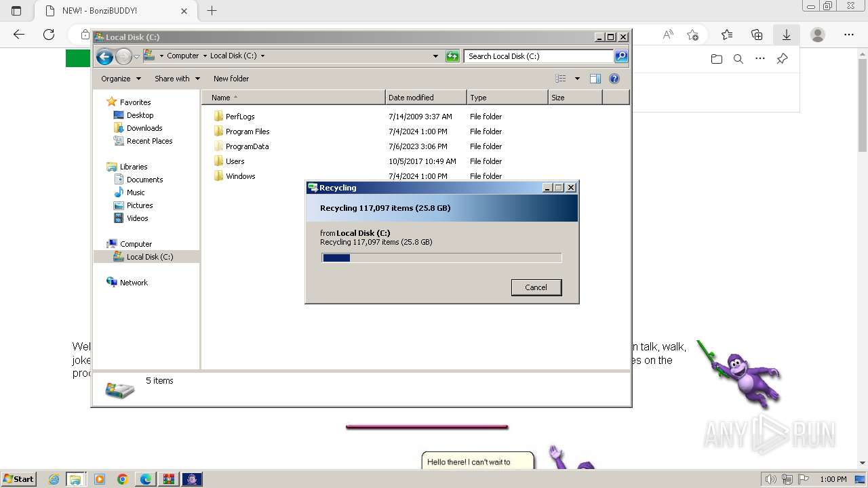Open the recent pages dropdown arrow
The height and width of the screenshot is (488, 868).
pyautogui.click(x=136, y=57)
